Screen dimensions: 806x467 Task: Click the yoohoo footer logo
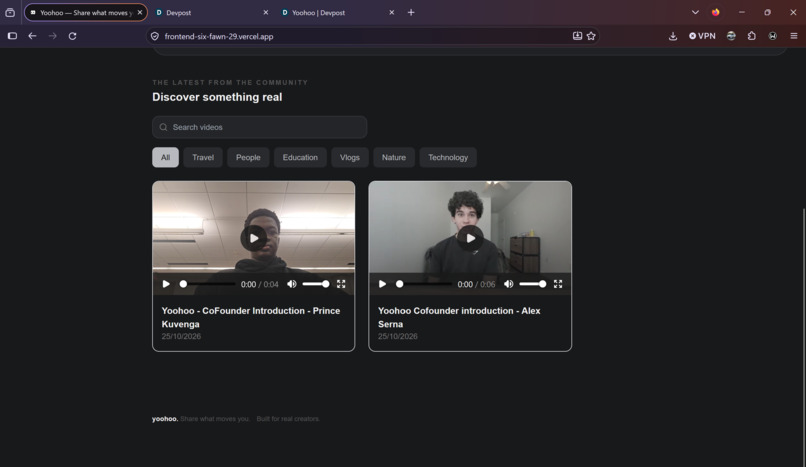[x=165, y=419]
